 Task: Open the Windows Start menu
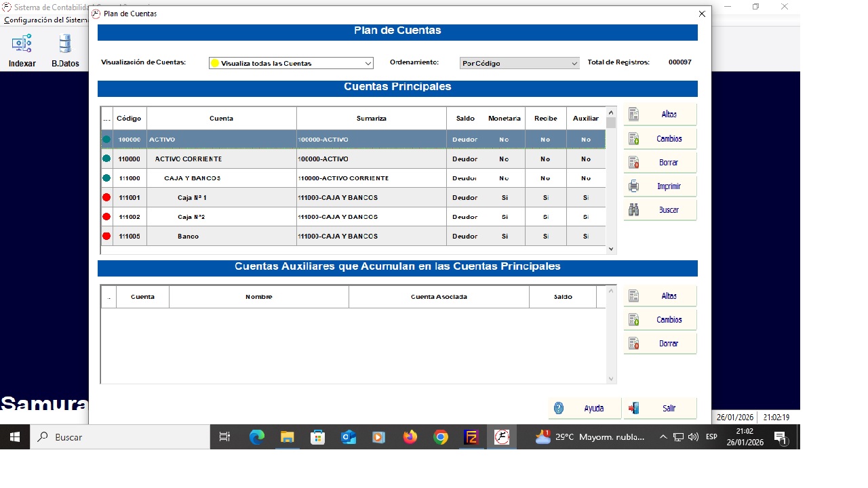point(15,437)
